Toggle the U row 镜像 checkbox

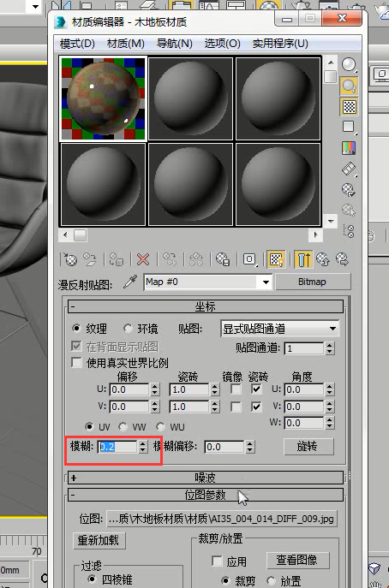coord(236,389)
